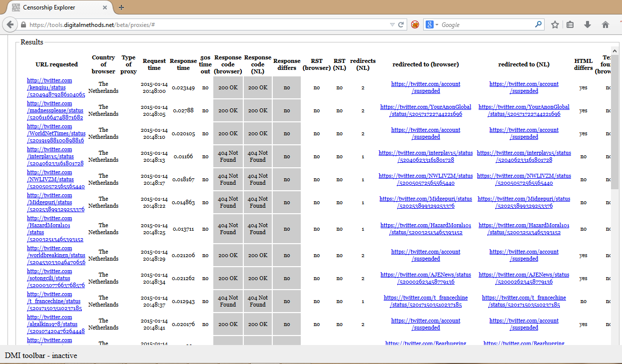Screen dimensions: 622x364
Task: Open requested URL twitter.com/NWLIVZM status link
Action: point(56,179)
